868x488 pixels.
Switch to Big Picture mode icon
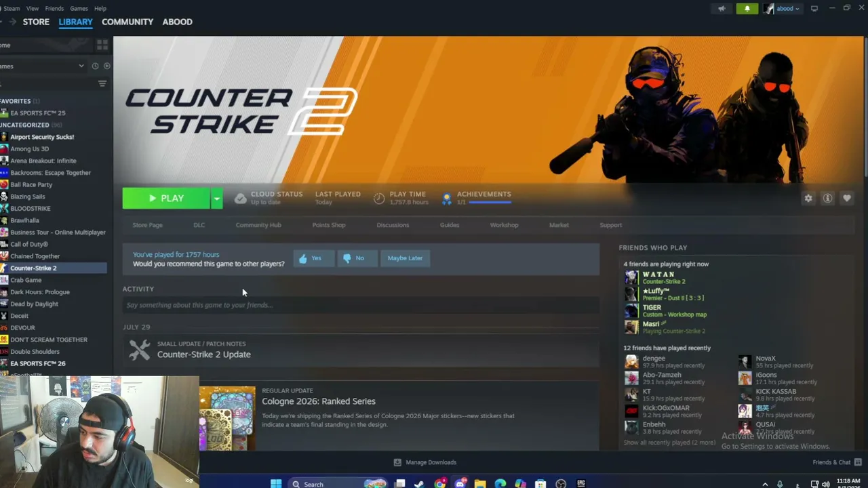814,8
